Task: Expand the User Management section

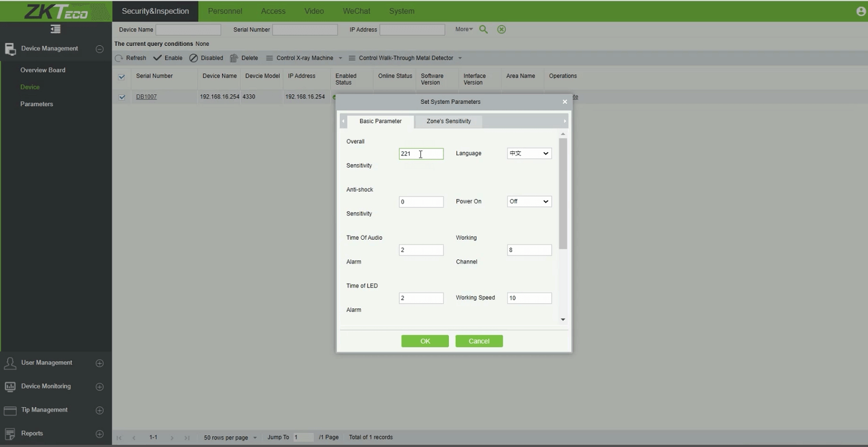Action: tap(99, 363)
